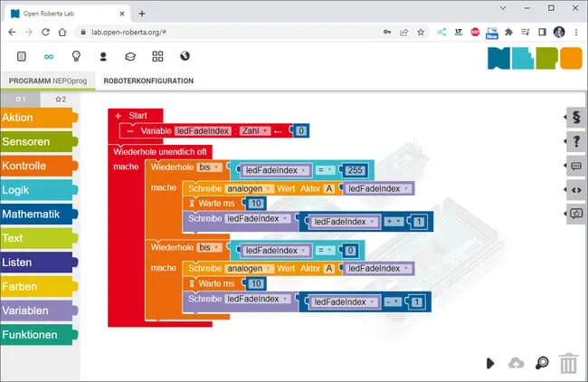Switch to beginner toolbox level 1 tab
The height and width of the screenshot is (382, 588).
pos(20,99)
